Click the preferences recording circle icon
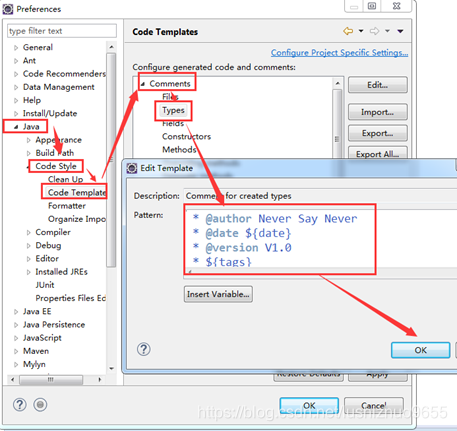457x431 pixels. click(40, 405)
